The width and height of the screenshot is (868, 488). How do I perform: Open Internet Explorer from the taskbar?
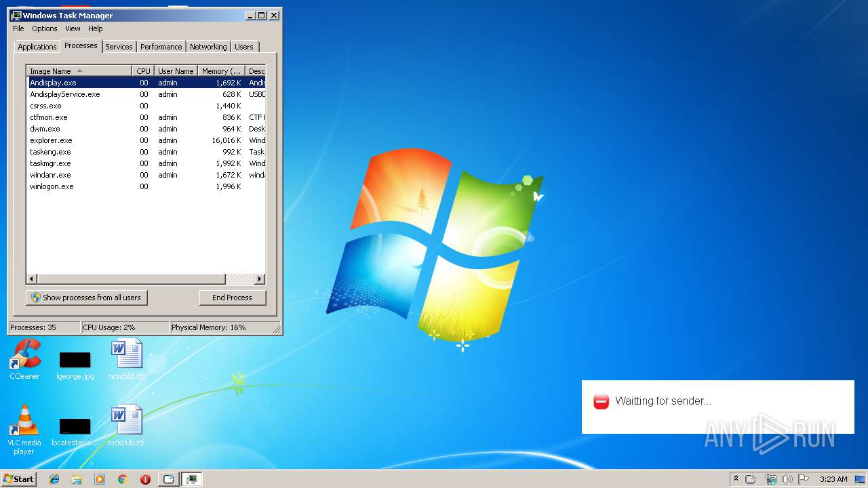click(x=54, y=479)
